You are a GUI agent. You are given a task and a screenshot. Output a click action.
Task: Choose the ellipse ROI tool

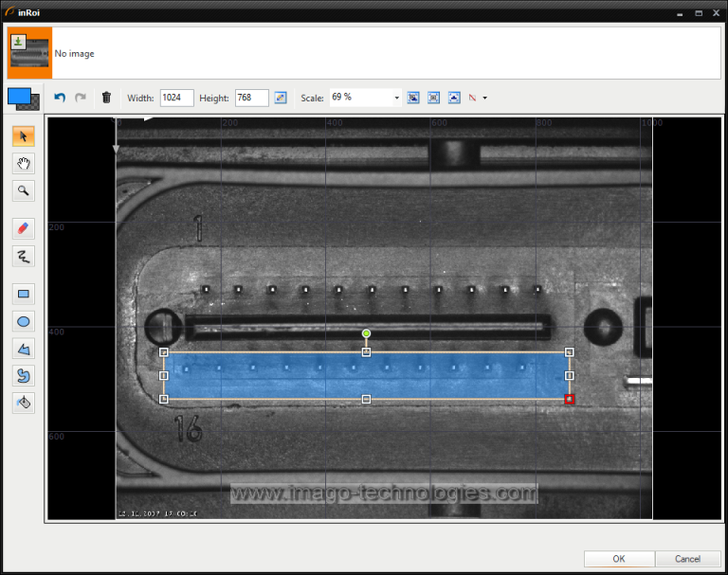point(24,321)
